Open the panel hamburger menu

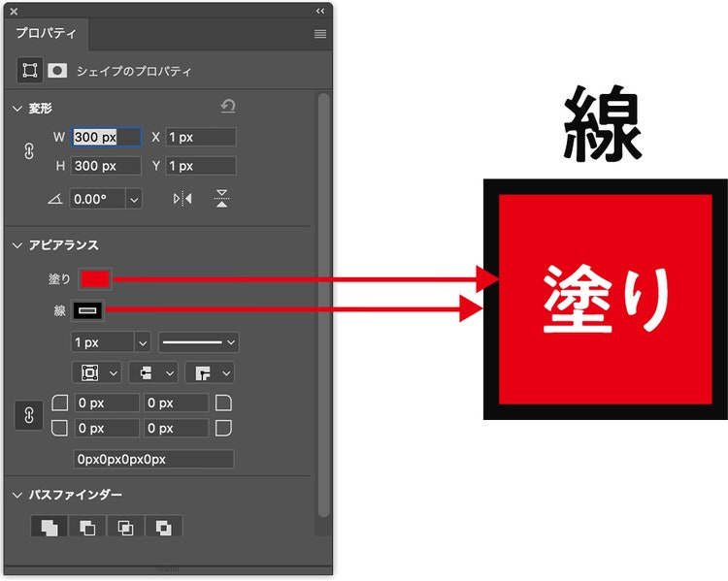[320, 34]
